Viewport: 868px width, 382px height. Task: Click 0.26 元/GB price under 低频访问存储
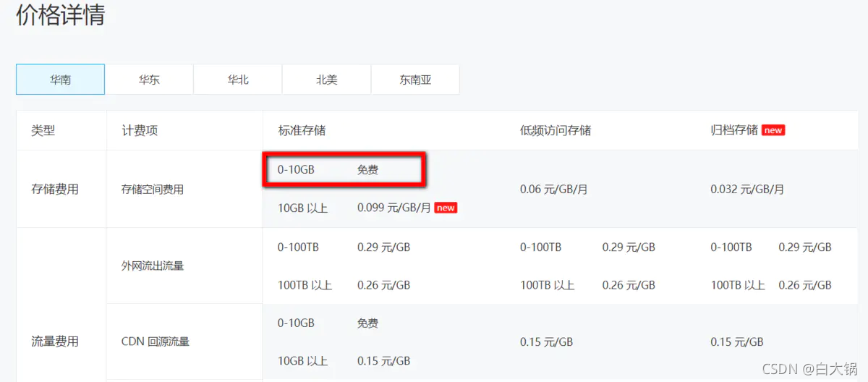(x=629, y=285)
